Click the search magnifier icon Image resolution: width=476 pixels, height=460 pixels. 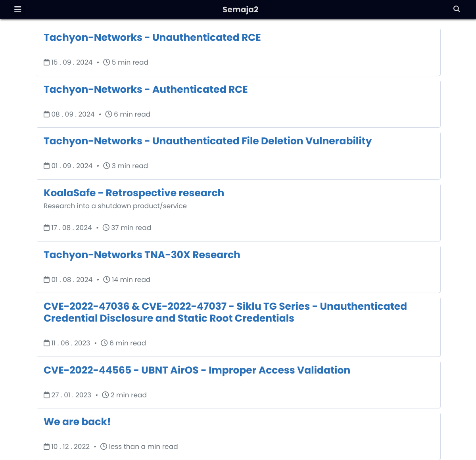coord(457,9)
